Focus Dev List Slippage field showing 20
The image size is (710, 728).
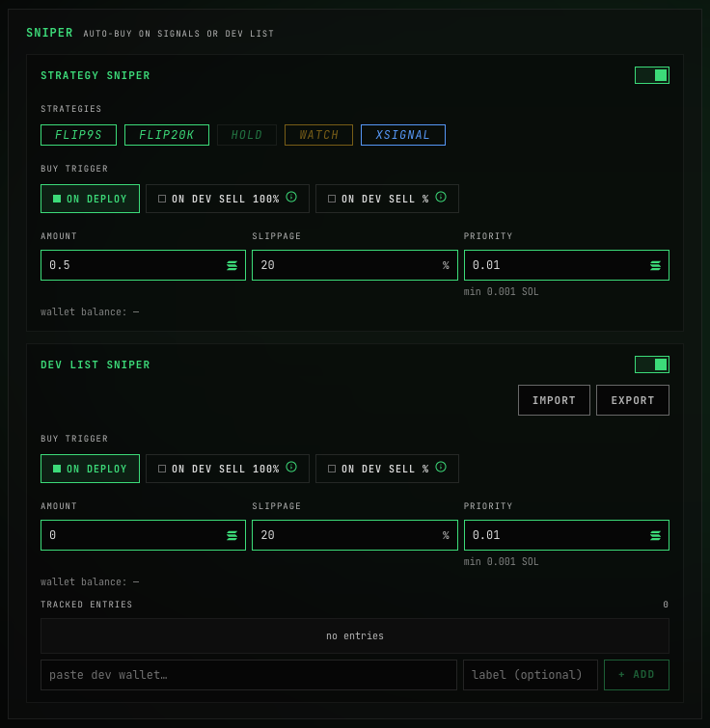click(355, 535)
